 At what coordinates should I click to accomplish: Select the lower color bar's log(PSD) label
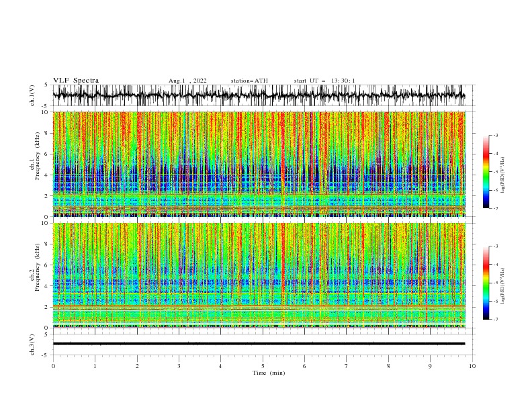(x=502, y=286)
